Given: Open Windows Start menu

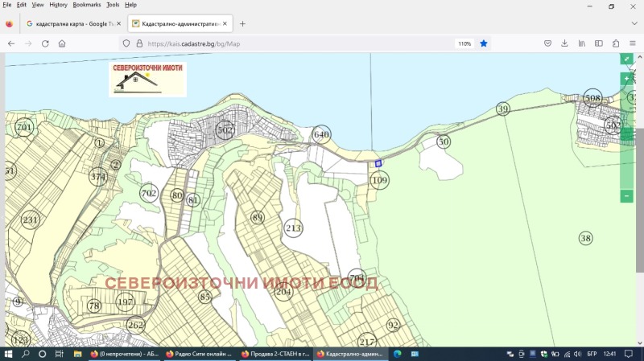Looking at the screenshot, I should coord(9,354).
